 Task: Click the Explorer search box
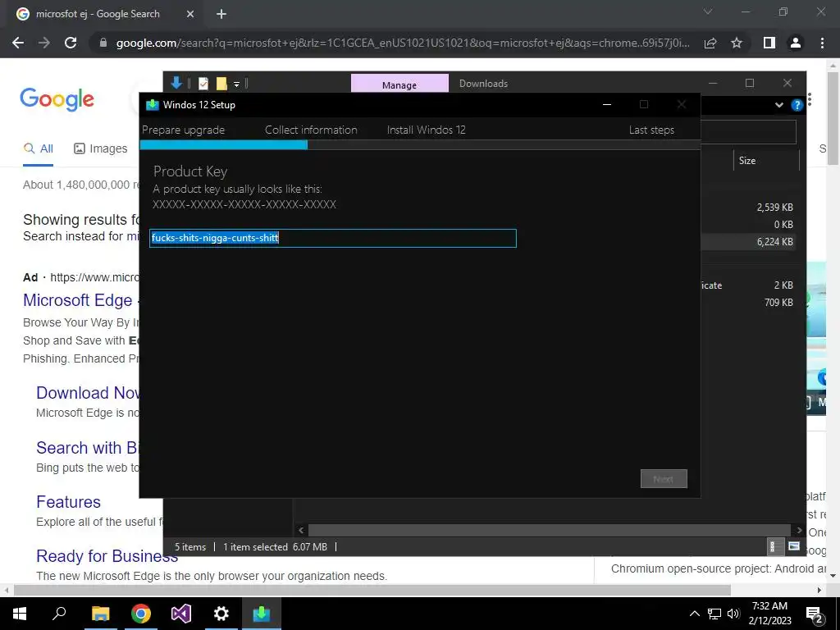(748, 132)
